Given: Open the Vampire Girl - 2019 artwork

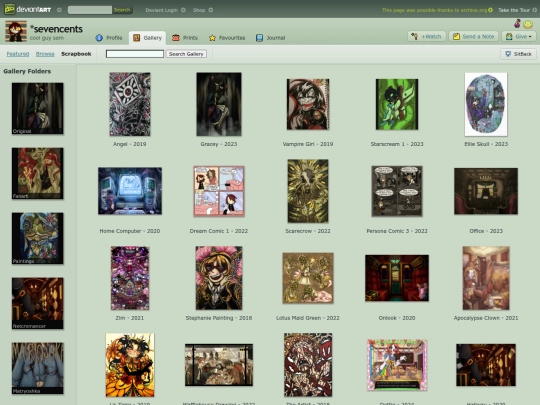Looking at the screenshot, I should coord(308,104).
